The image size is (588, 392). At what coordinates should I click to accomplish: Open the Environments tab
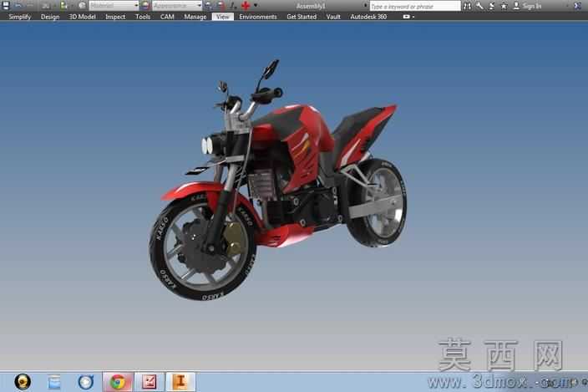pyautogui.click(x=257, y=17)
